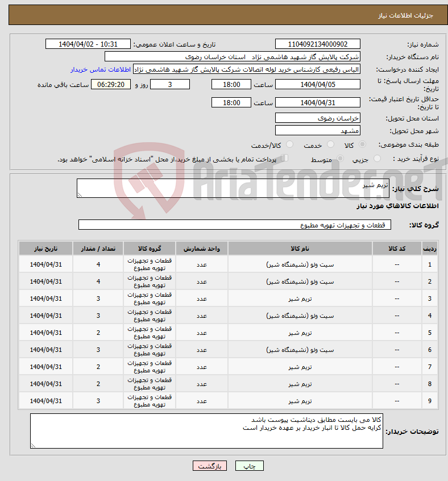Viewport: 448px width, 481px height.
Task: Click تریم شیر item name in row 8
Action: [x=300, y=384]
